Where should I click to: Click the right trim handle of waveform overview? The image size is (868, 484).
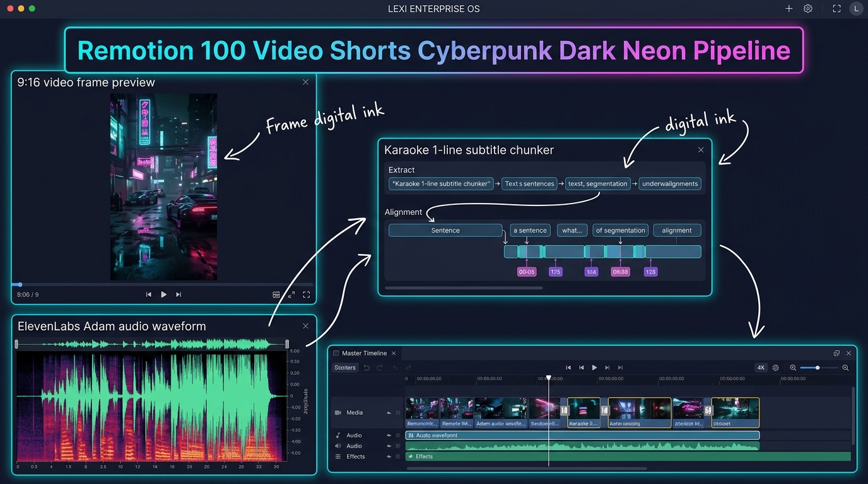(287, 344)
